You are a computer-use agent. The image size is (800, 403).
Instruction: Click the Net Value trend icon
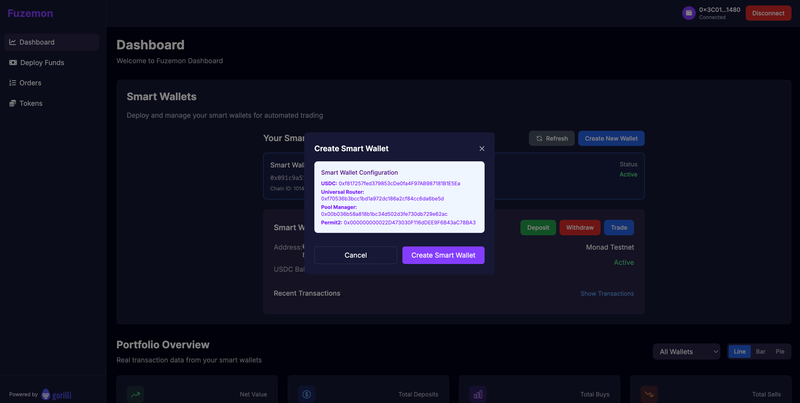click(x=135, y=394)
